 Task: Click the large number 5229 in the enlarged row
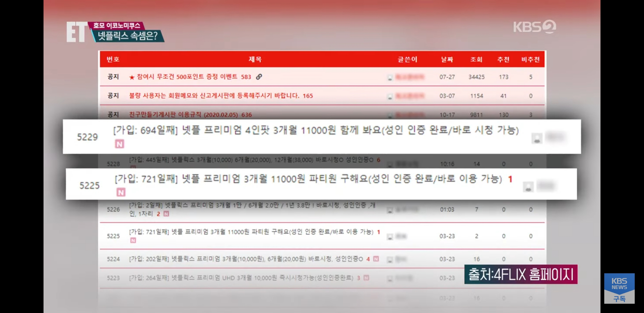[x=87, y=137]
